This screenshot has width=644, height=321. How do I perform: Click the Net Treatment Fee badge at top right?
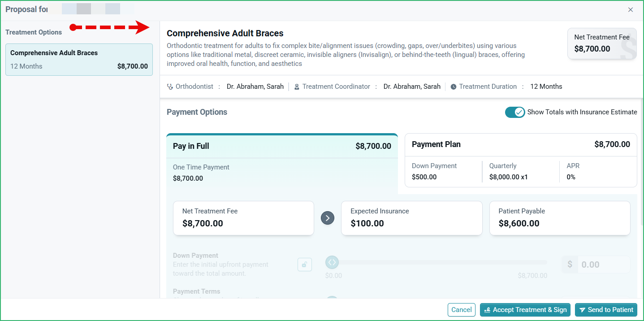(x=602, y=43)
